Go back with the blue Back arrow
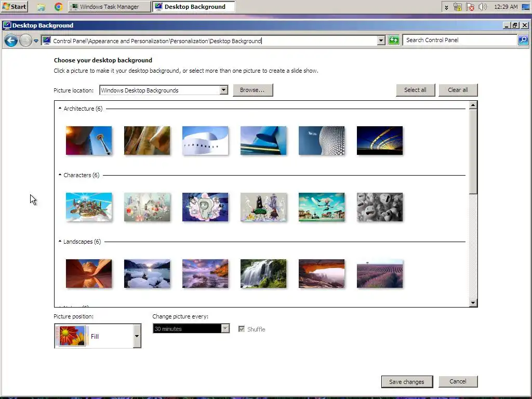 pos(11,41)
